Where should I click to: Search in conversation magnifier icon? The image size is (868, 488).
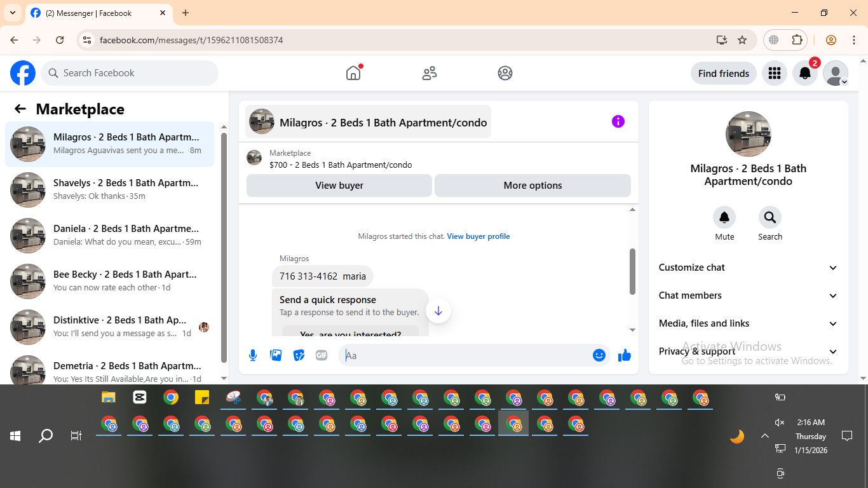pos(770,217)
